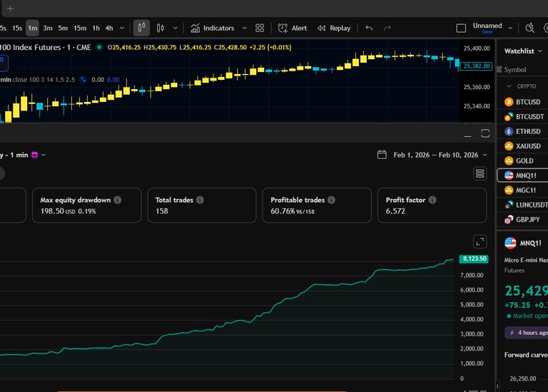Expand the strategy name dropdown chevron

44,155
